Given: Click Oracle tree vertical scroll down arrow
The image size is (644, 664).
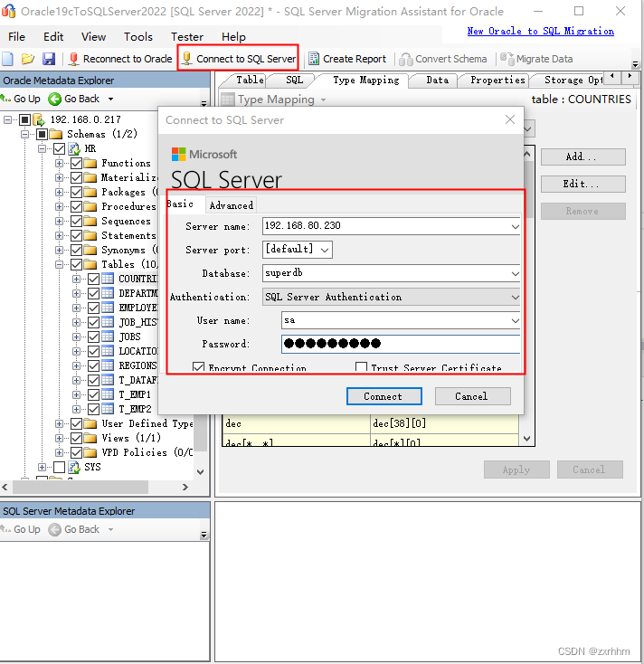Looking at the screenshot, I should pos(201,471).
